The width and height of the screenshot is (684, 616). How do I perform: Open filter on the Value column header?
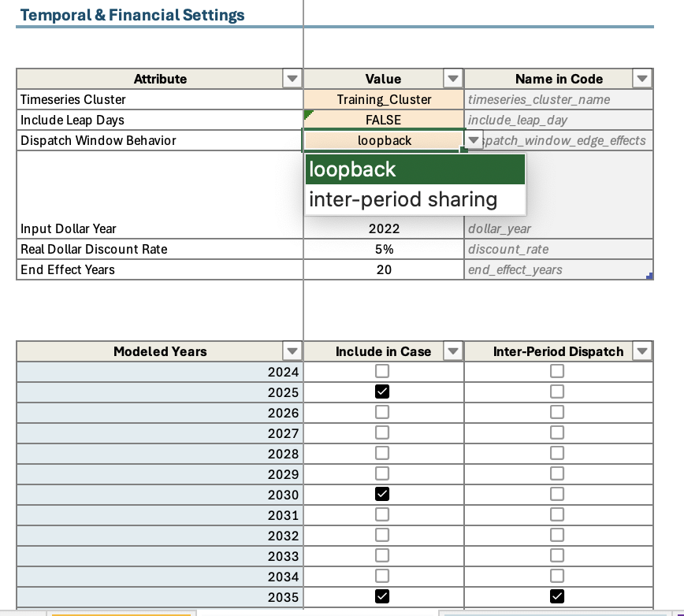453,79
